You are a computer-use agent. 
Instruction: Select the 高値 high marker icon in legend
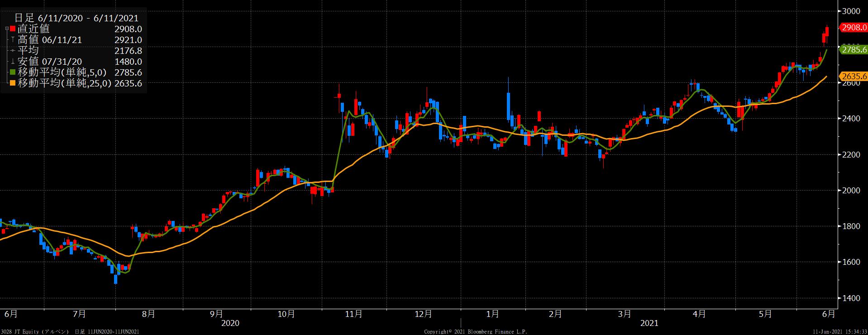tap(13, 40)
